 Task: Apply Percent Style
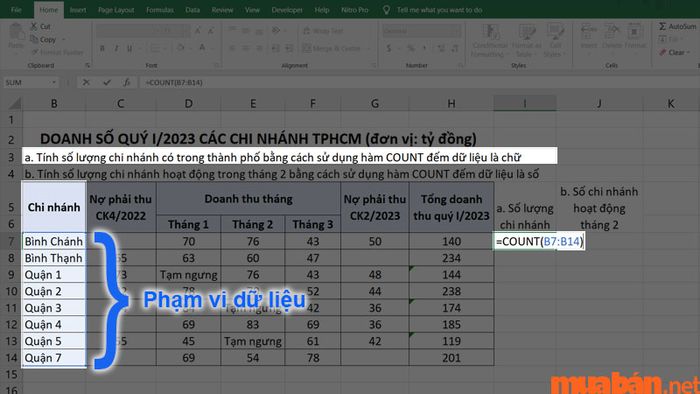[411, 48]
